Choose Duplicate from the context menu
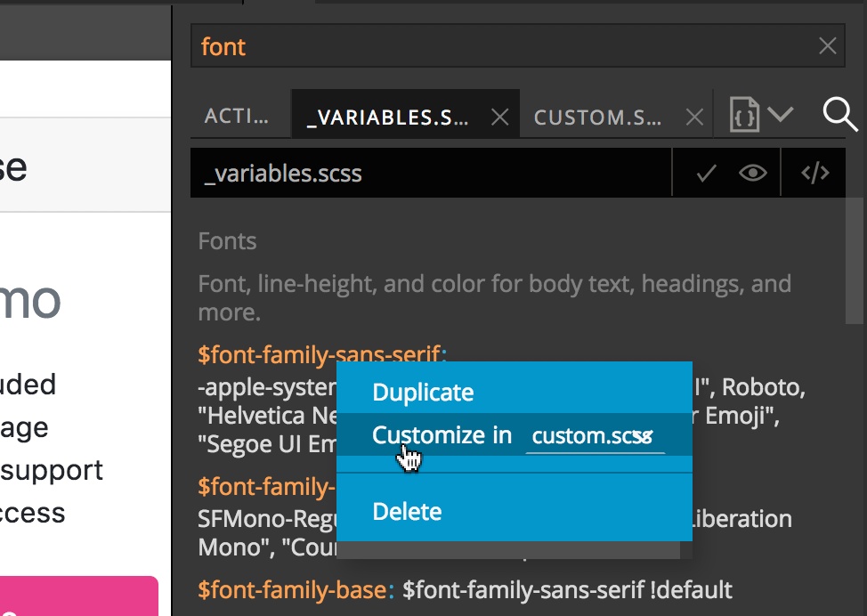Viewport: 867px width, 616px height. click(x=515, y=392)
